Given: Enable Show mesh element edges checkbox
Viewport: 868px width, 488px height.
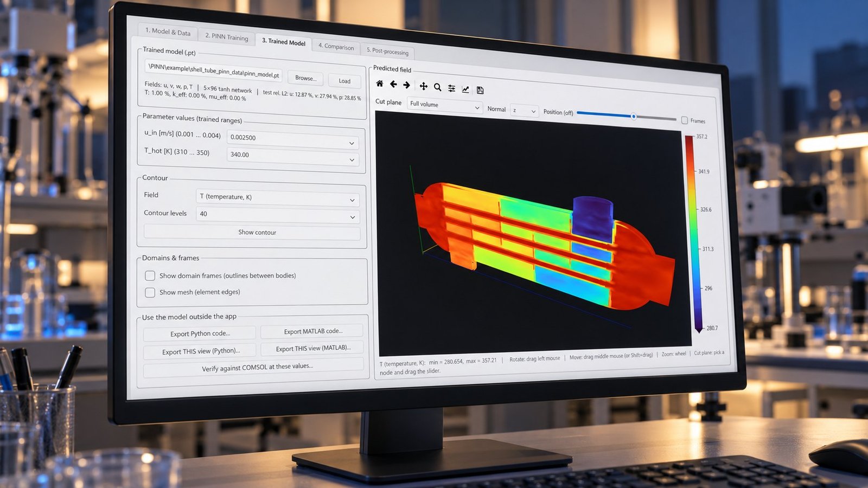Looking at the screenshot, I should click(x=150, y=292).
